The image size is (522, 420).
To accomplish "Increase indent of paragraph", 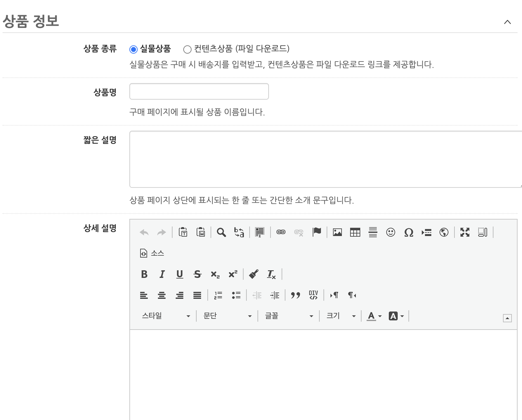I will (275, 295).
